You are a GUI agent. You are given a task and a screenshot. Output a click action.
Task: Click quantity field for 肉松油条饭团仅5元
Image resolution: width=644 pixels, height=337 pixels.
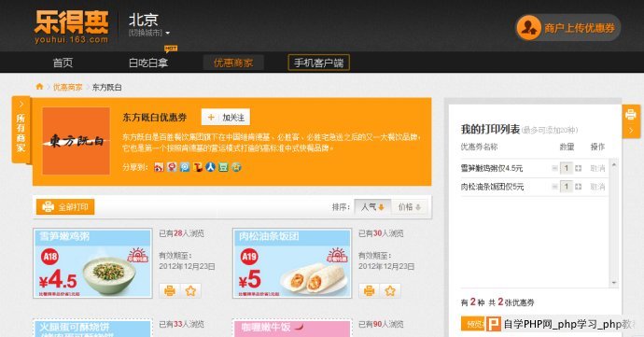[x=567, y=187]
